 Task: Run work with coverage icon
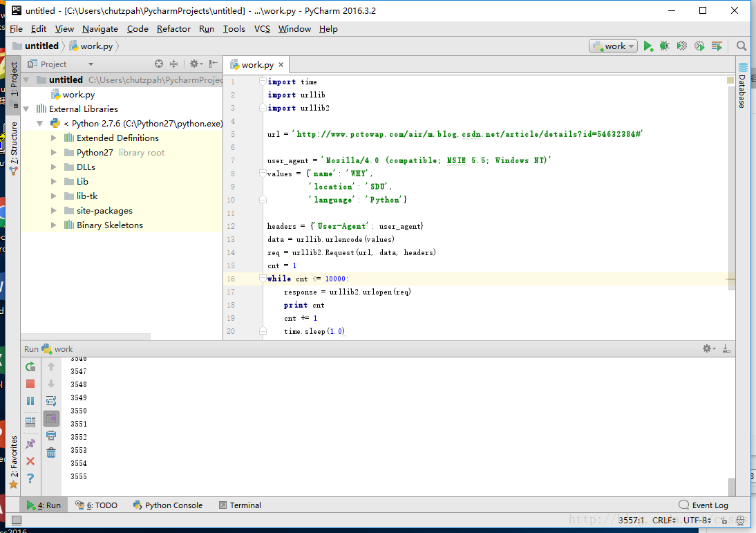tap(682, 46)
